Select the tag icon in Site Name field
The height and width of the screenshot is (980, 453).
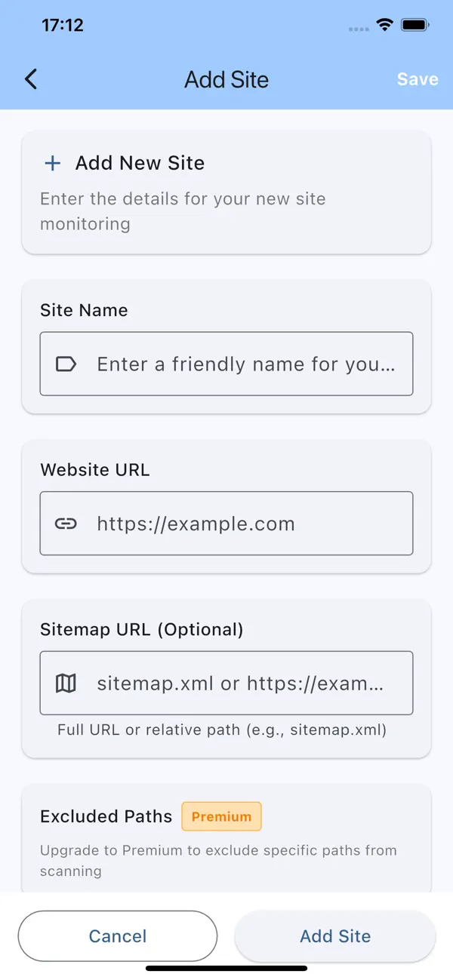66,364
